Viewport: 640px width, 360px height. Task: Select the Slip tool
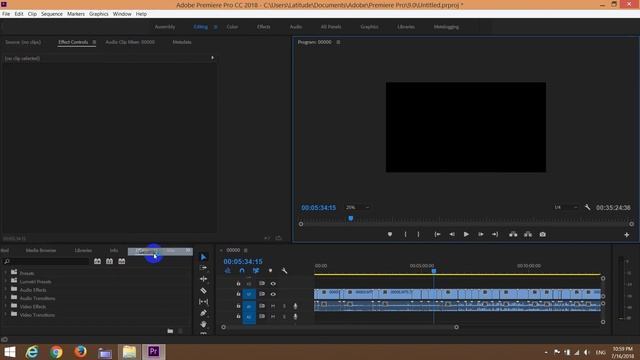click(x=203, y=302)
